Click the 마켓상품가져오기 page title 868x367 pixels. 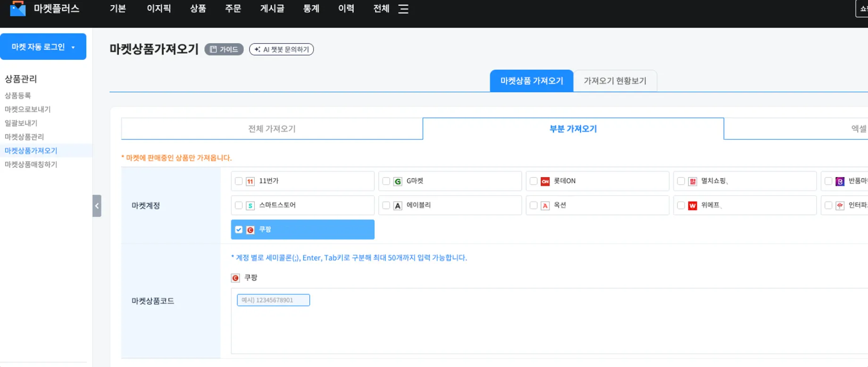pos(154,49)
